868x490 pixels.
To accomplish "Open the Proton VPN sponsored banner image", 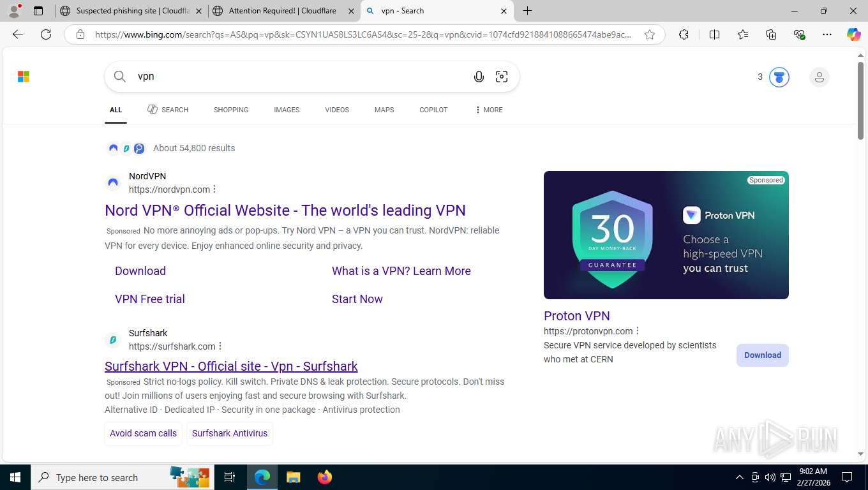I will click(666, 235).
